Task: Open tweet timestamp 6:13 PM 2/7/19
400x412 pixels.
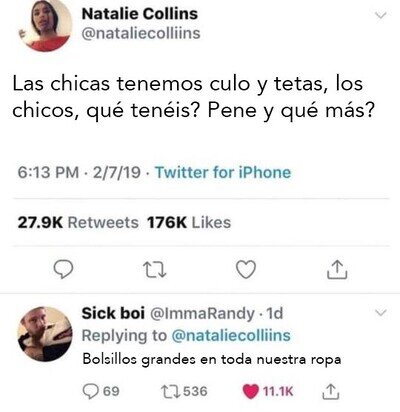Action: [x=79, y=173]
